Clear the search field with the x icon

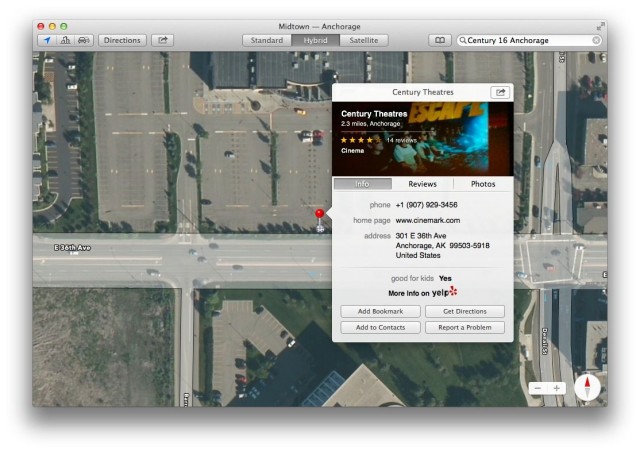tap(596, 40)
